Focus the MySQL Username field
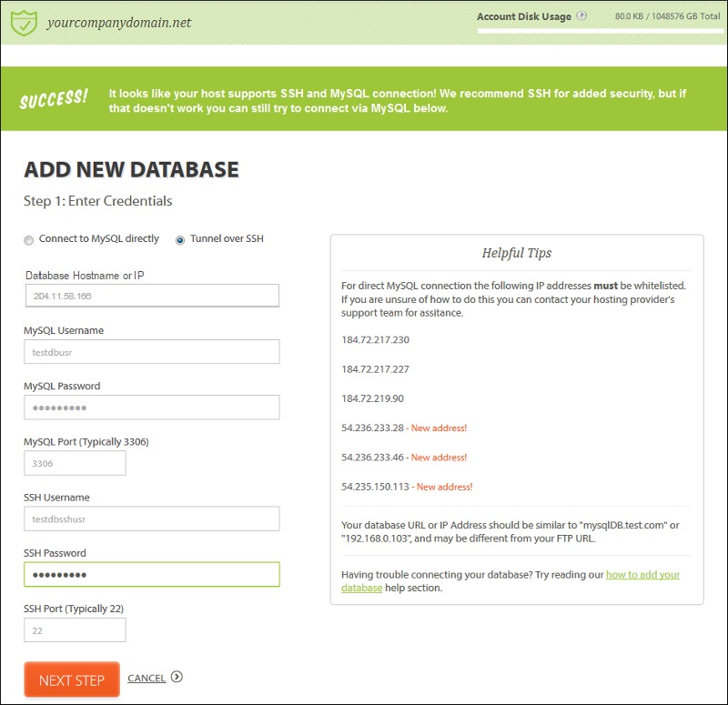This screenshot has width=728, height=705. [x=151, y=352]
